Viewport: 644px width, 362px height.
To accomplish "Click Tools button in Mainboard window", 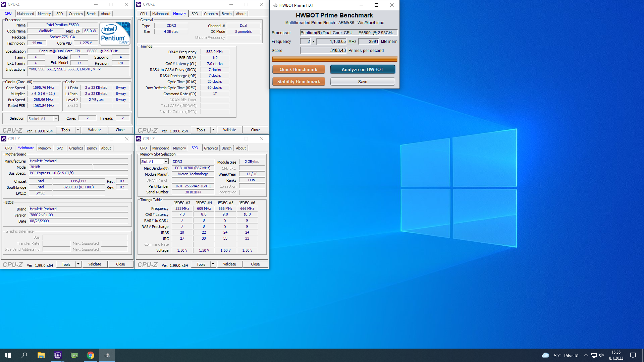I will (x=66, y=264).
